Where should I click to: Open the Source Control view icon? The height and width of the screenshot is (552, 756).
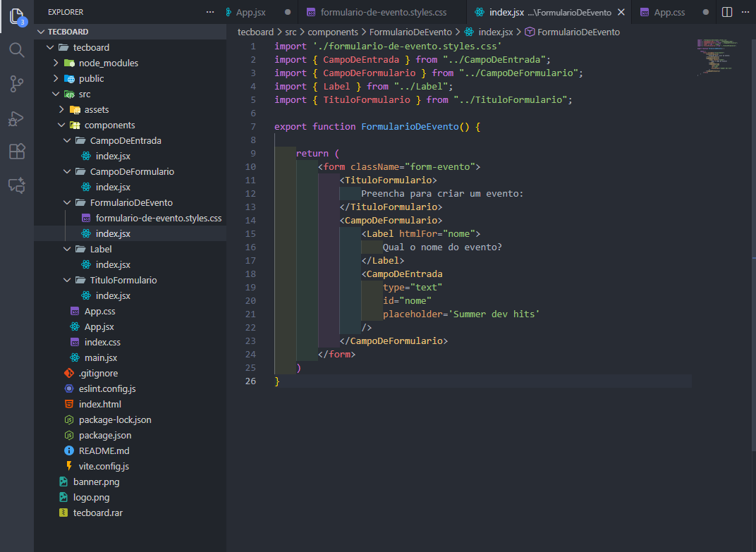16,84
